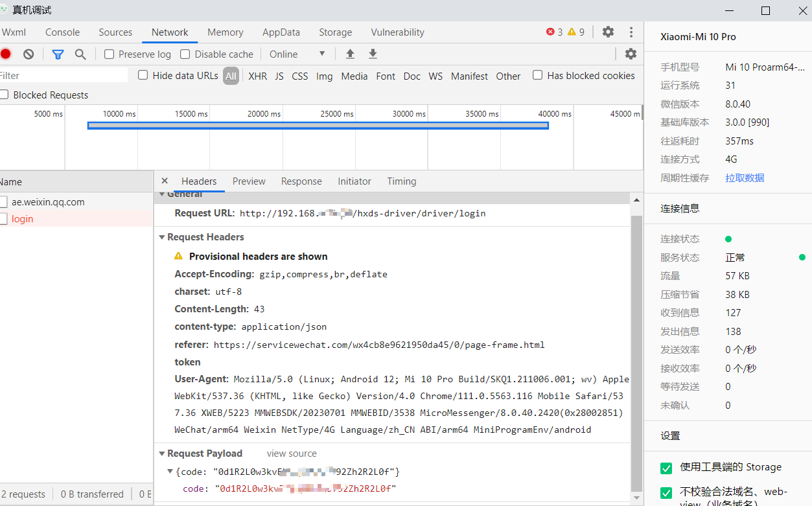Open Network settings gear

pos(631,54)
